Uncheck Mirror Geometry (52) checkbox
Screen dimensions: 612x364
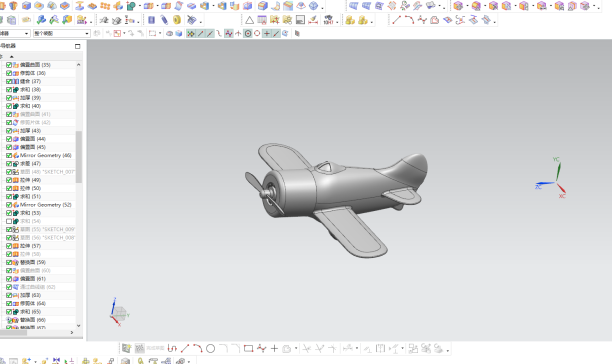tap(9, 205)
